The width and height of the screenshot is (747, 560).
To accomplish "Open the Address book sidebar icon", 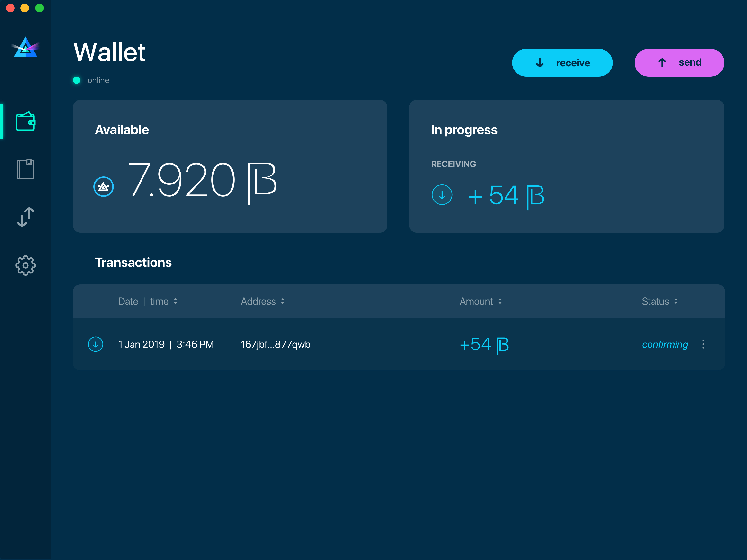I will coord(25,169).
